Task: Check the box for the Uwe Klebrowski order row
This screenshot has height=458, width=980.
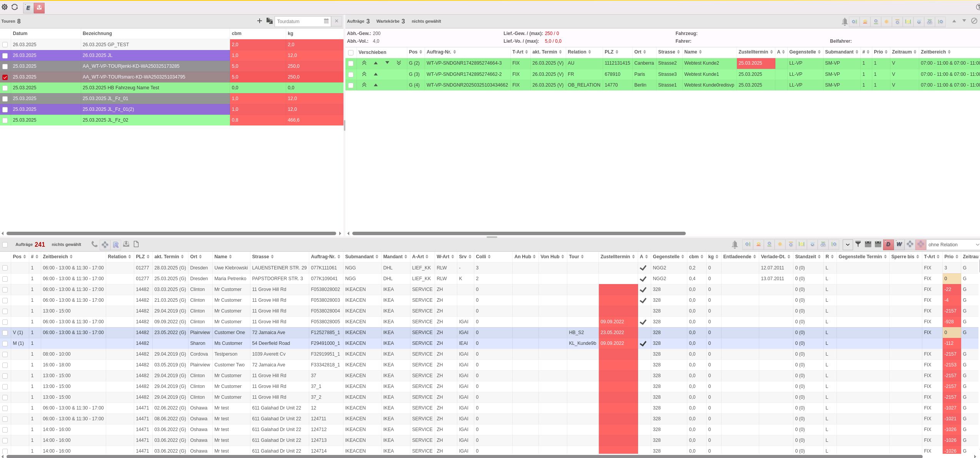Action: pyautogui.click(x=5, y=268)
